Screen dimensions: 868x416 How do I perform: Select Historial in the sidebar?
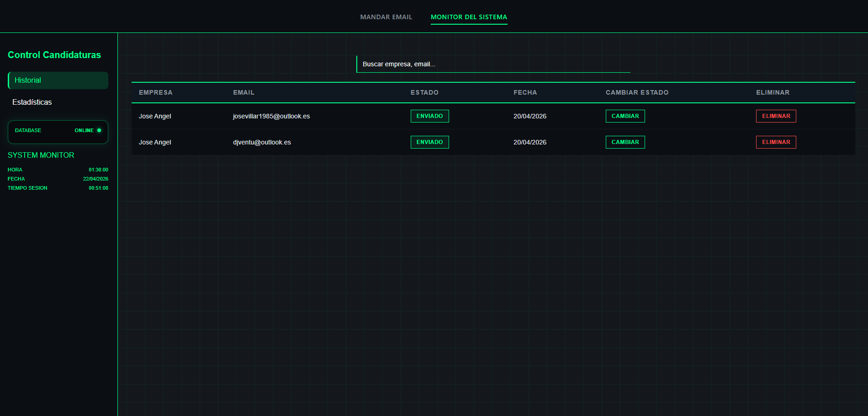[58, 80]
